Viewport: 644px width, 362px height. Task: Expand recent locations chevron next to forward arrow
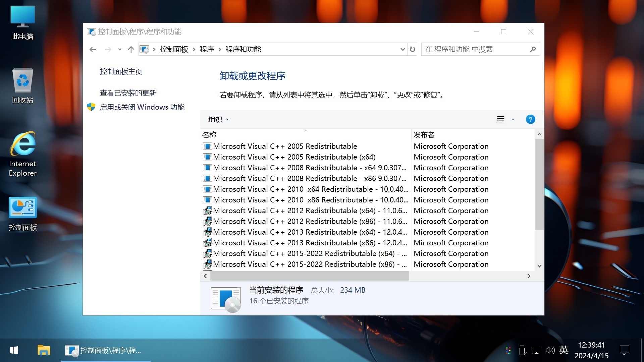click(120, 49)
